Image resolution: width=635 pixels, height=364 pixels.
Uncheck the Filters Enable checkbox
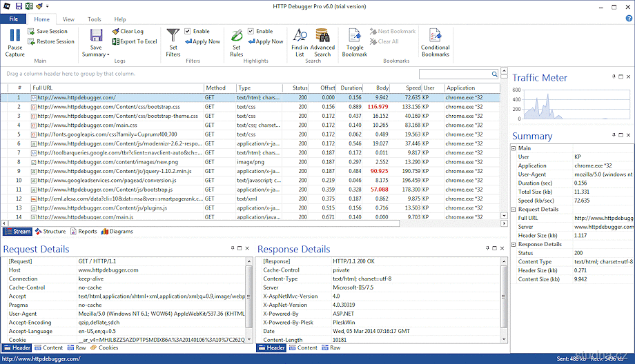point(188,31)
